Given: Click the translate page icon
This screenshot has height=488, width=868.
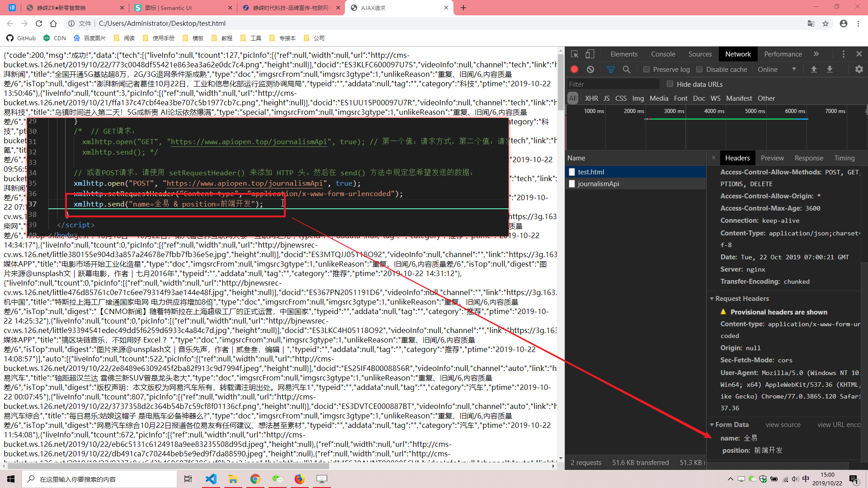Looking at the screenshot, I should point(811,23).
